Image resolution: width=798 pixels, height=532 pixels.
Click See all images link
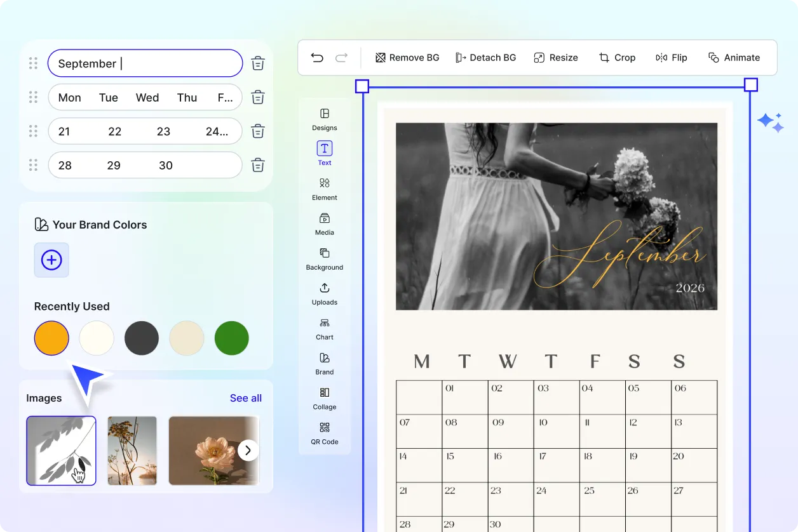(x=246, y=398)
